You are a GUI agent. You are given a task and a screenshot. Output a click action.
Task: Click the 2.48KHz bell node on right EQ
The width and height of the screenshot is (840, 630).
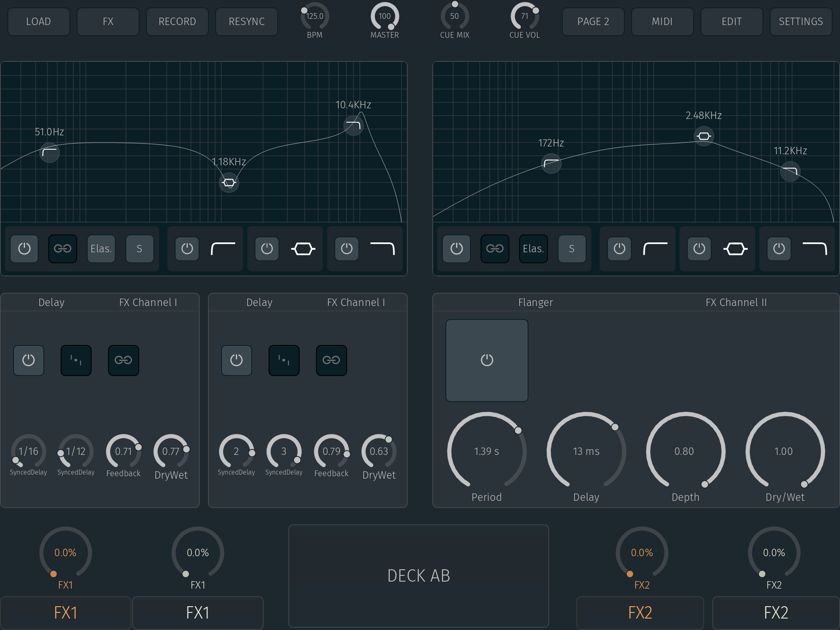click(704, 136)
